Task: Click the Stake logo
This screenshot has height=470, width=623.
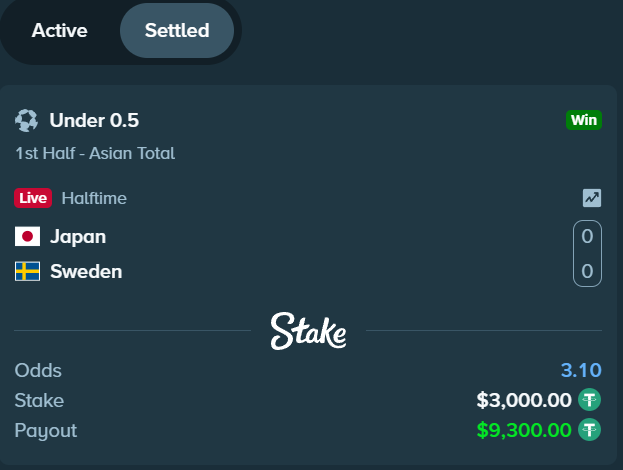Action: 308,331
